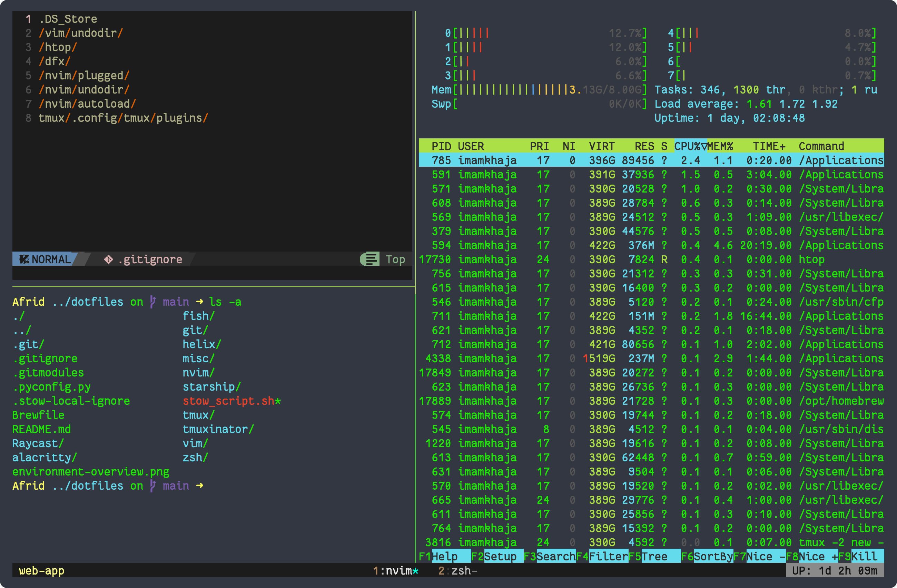
Task: Click the vim icon beside NORMAL mode
Action: (24, 259)
